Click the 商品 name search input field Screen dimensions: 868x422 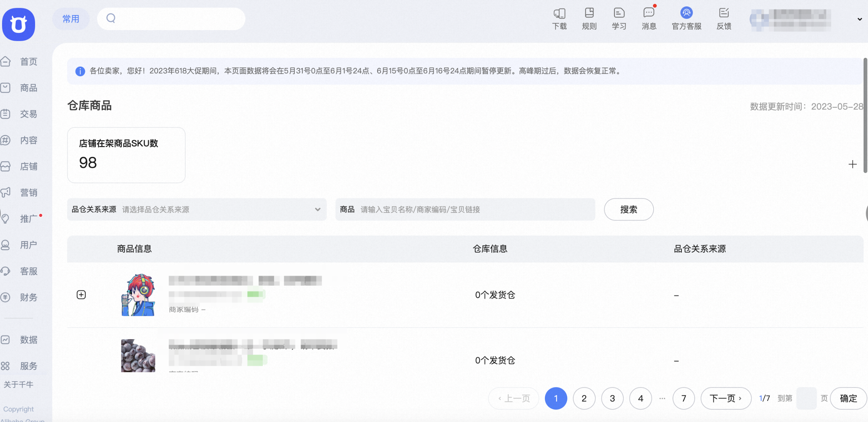[465, 210]
